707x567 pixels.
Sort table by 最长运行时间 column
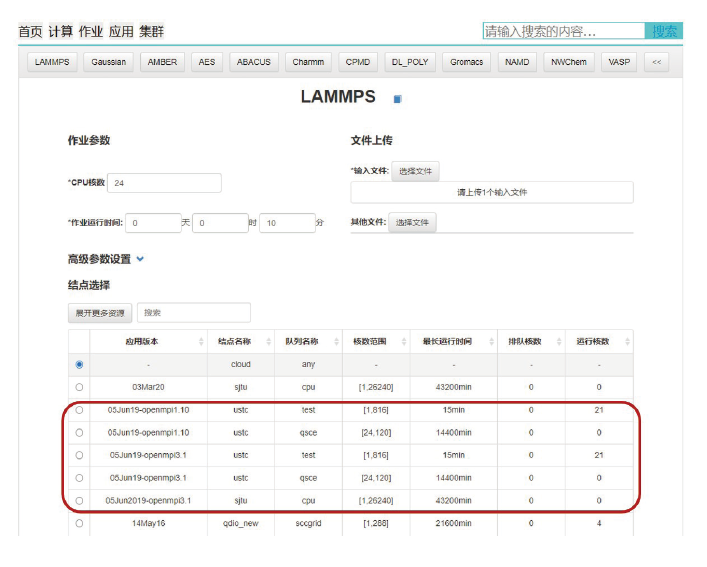click(x=491, y=342)
